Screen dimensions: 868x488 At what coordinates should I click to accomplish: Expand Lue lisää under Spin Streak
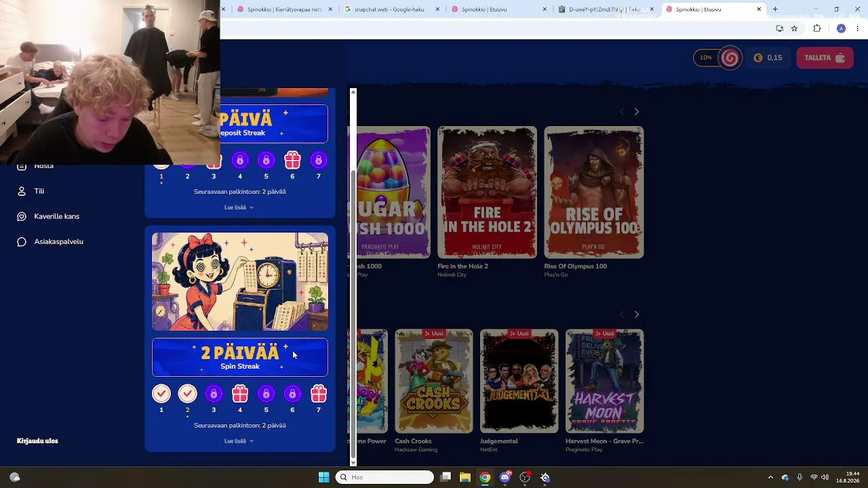click(x=239, y=441)
